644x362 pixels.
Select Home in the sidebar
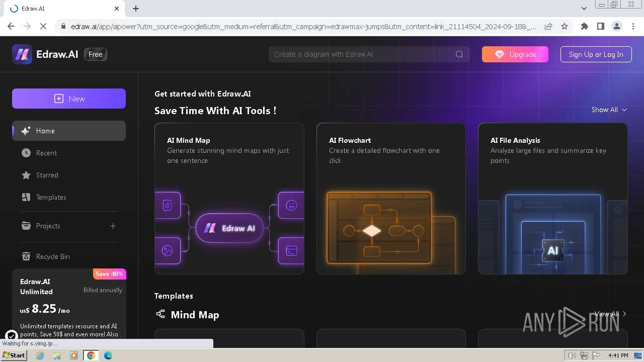(69, 131)
